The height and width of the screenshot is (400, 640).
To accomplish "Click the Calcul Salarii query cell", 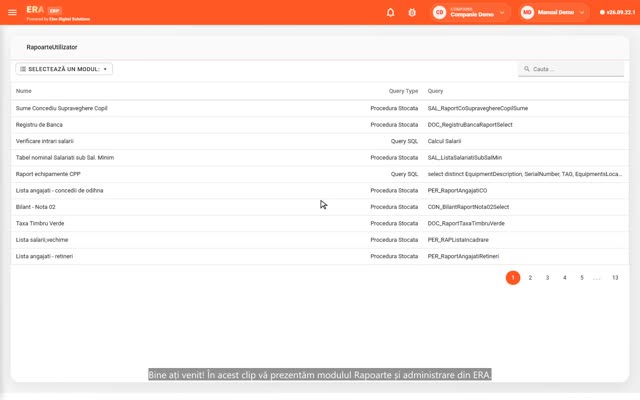I will [x=444, y=141].
